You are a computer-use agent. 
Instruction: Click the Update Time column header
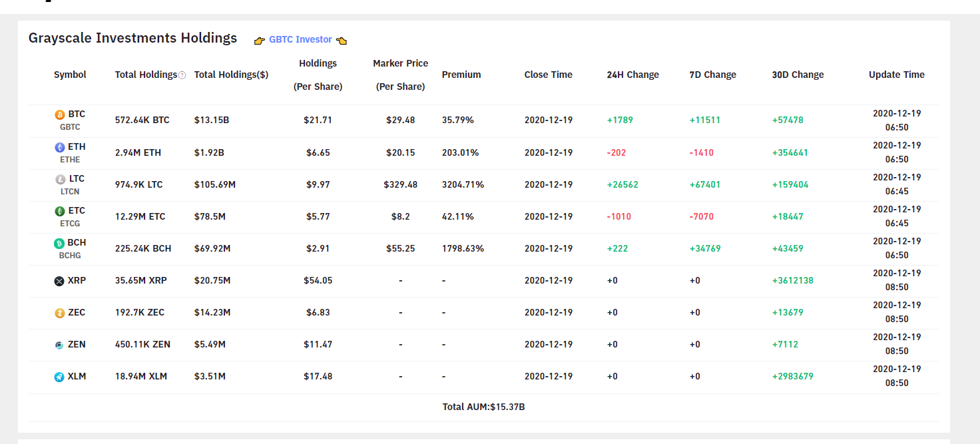click(x=897, y=75)
